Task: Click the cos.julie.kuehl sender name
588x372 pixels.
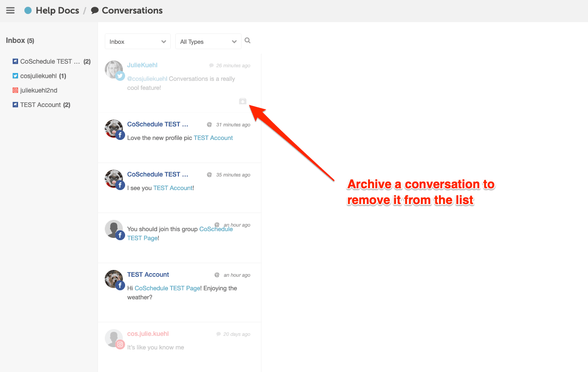Action: point(148,334)
